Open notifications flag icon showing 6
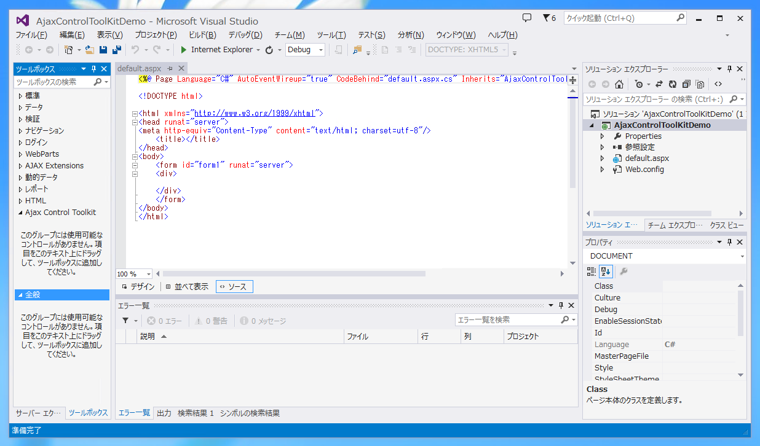 pyautogui.click(x=549, y=18)
